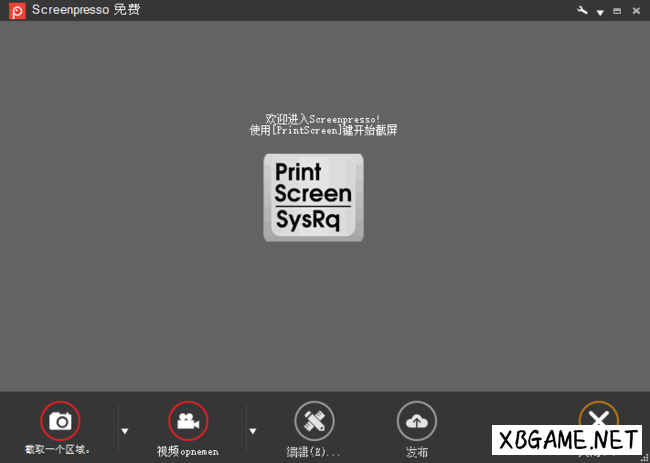The width and height of the screenshot is (650, 463).
Task: Click the 编辑(E)... label
Action: pyautogui.click(x=313, y=452)
